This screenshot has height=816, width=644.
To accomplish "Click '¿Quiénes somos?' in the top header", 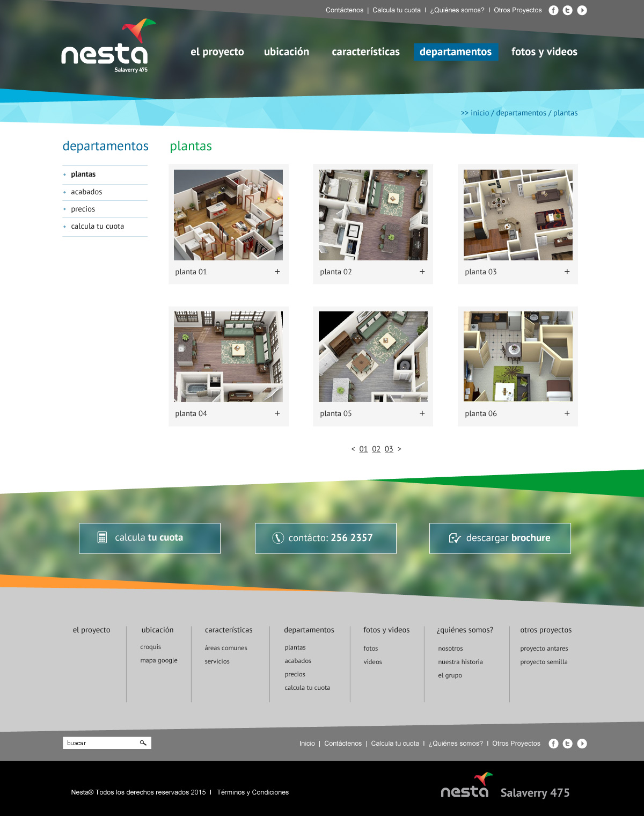I will [x=457, y=10].
